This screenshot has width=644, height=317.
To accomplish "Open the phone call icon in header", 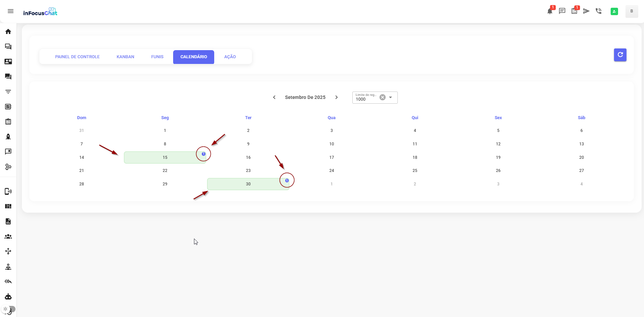I will click(x=599, y=11).
